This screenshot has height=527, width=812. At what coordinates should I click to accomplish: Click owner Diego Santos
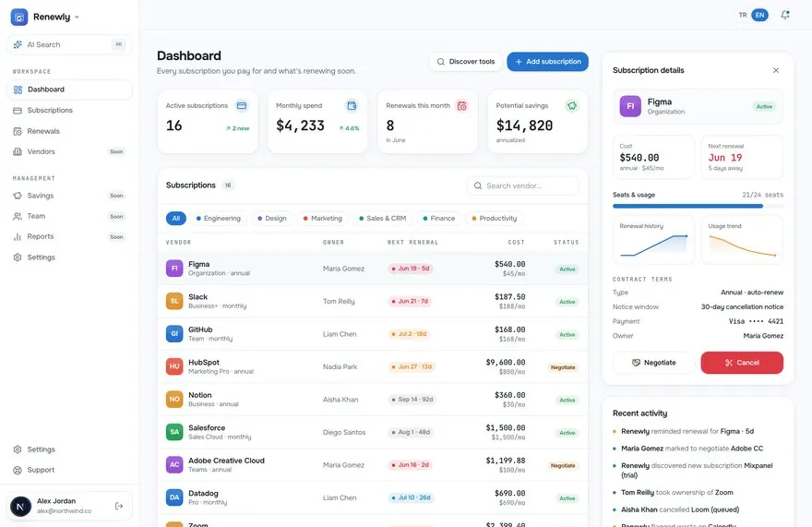[344, 432]
